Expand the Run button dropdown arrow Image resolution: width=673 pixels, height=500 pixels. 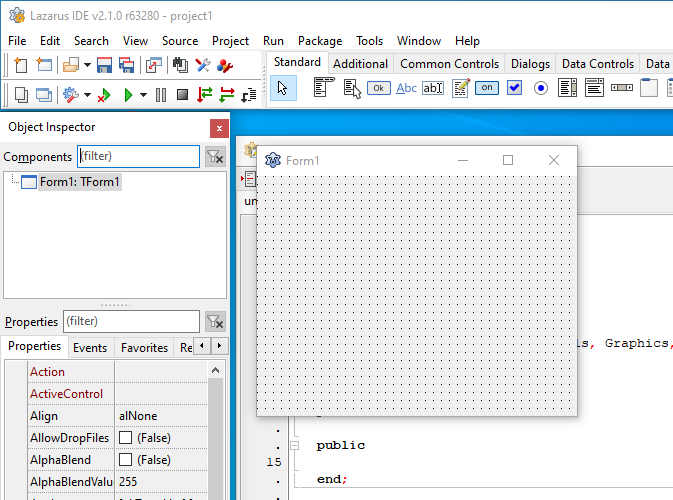point(143,95)
